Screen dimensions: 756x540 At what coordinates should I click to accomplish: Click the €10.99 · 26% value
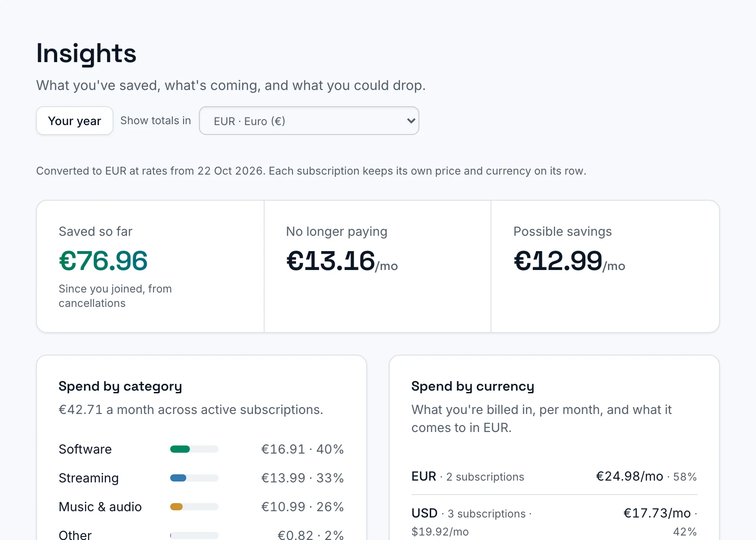point(302,507)
